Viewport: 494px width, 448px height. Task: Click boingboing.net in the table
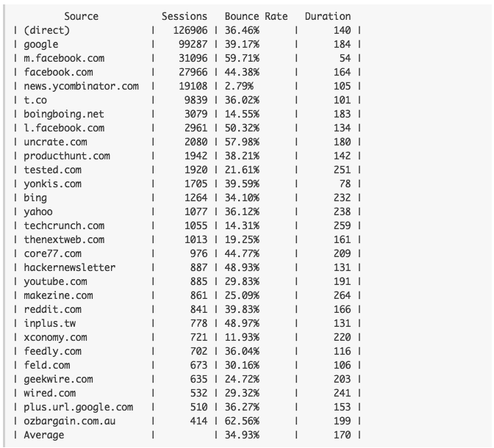tap(64, 114)
